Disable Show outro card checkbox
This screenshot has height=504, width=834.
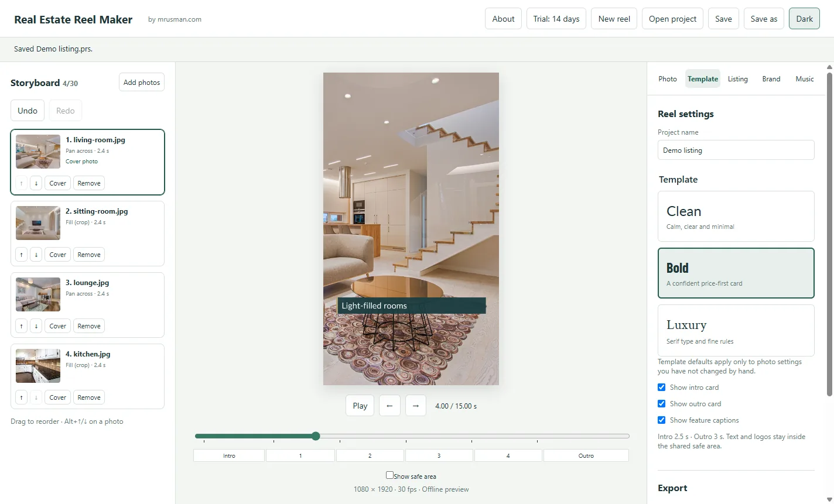tap(662, 404)
